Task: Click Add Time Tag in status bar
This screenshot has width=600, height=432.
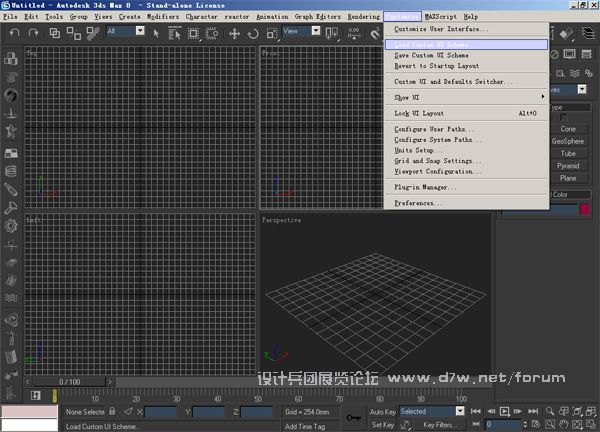Action: tap(305, 426)
